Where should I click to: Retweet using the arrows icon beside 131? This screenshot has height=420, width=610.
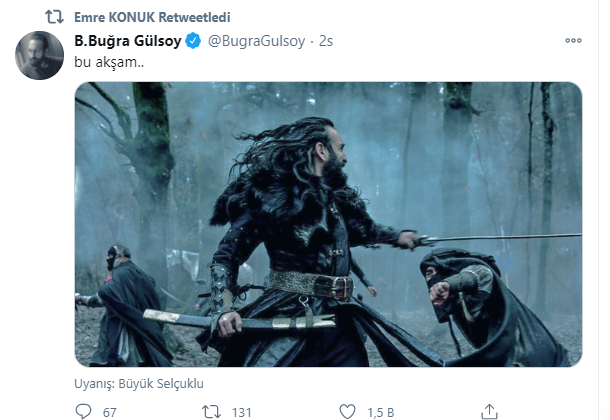211,410
